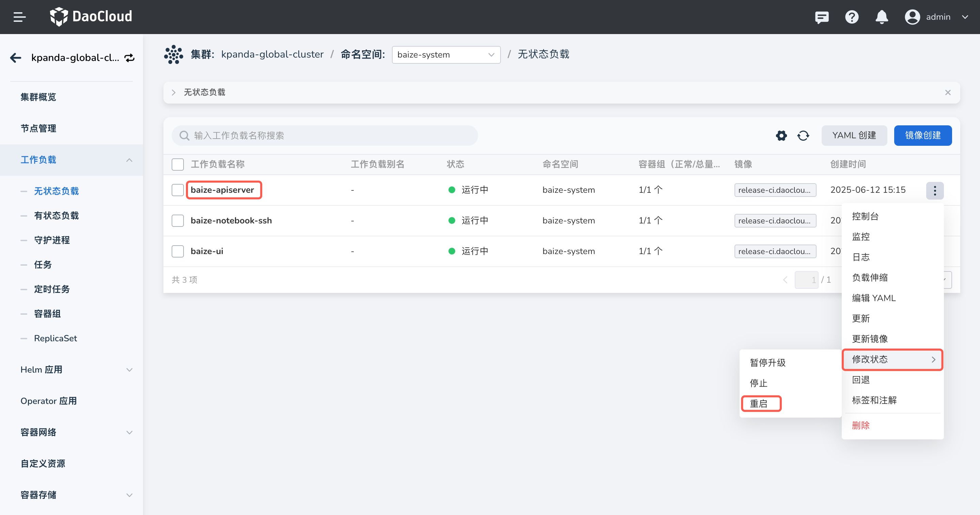Open the notifications bell icon

tap(881, 17)
